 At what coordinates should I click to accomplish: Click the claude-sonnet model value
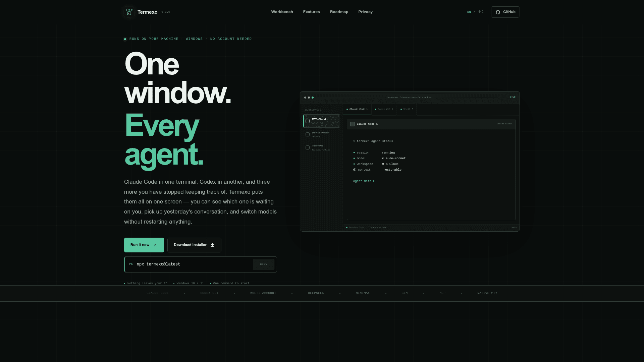(x=394, y=158)
